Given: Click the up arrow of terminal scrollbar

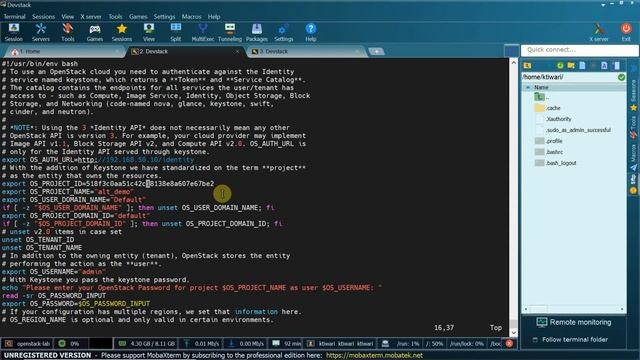Looking at the screenshot, I should pyautogui.click(x=514, y=63).
